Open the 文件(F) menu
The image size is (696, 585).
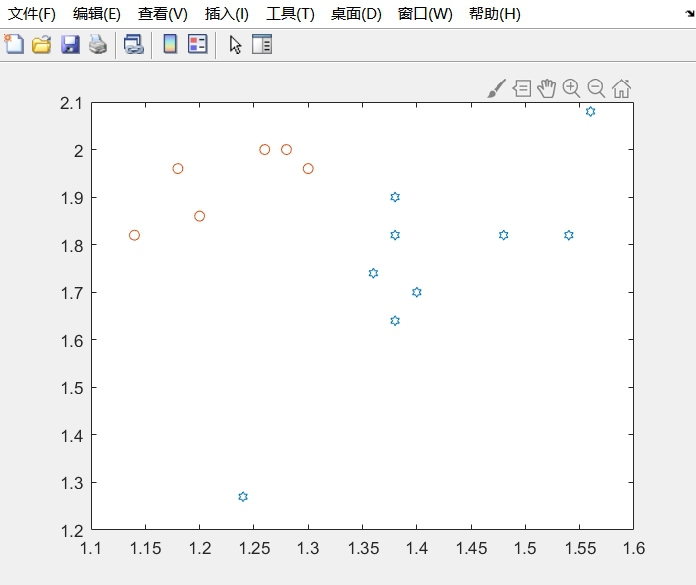[32, 14]
